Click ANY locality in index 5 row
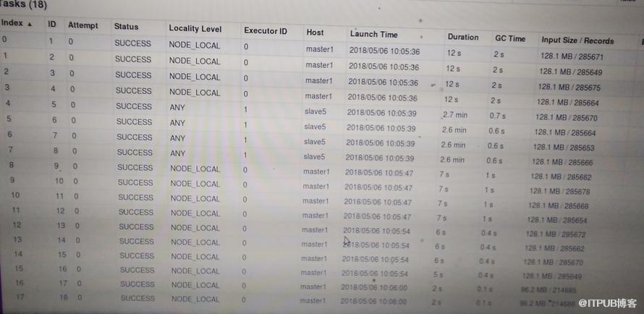644x314 pixels. tap(177, 123)
